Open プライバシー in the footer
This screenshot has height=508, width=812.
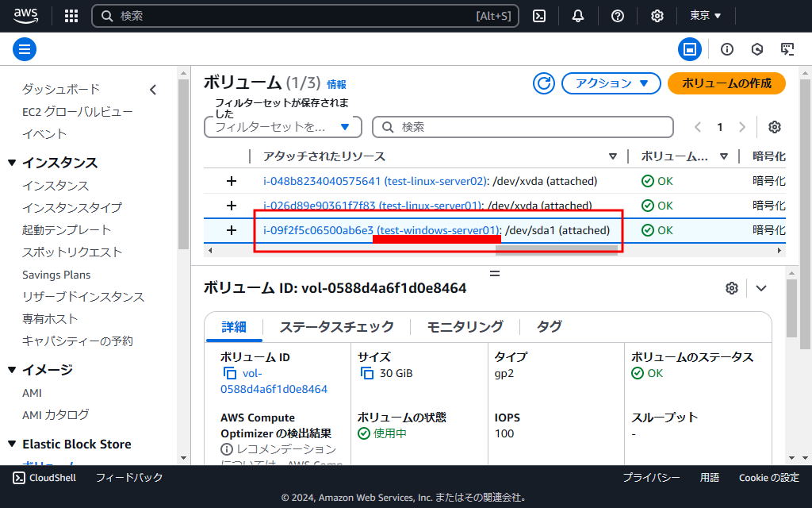(x=651, y=478)
